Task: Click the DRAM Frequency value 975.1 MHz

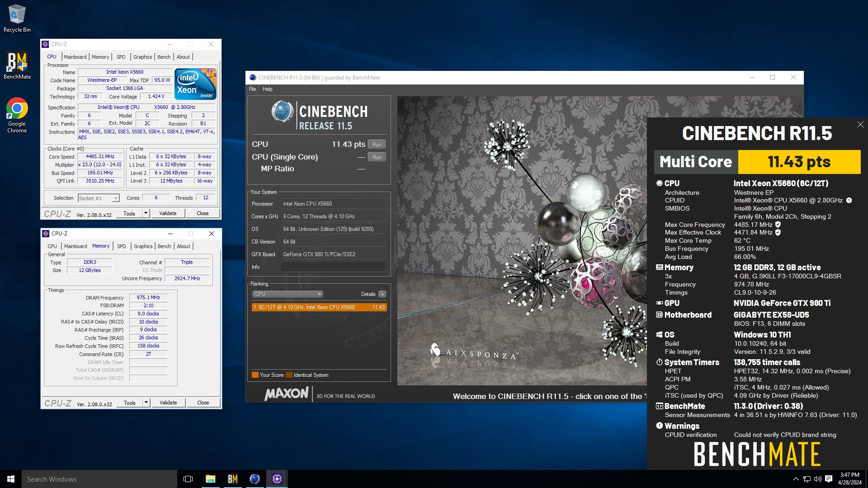Action: (148, 298)
